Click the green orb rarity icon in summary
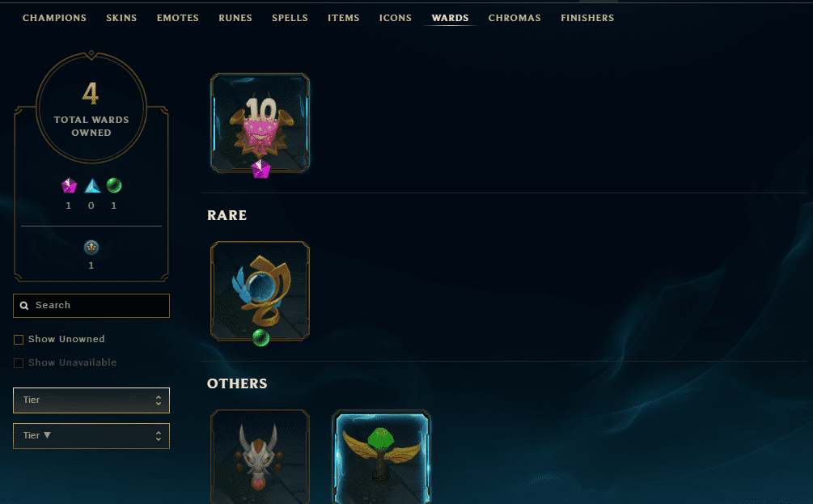This screenshot has width=813, height=504. click(x=114, y=185)
